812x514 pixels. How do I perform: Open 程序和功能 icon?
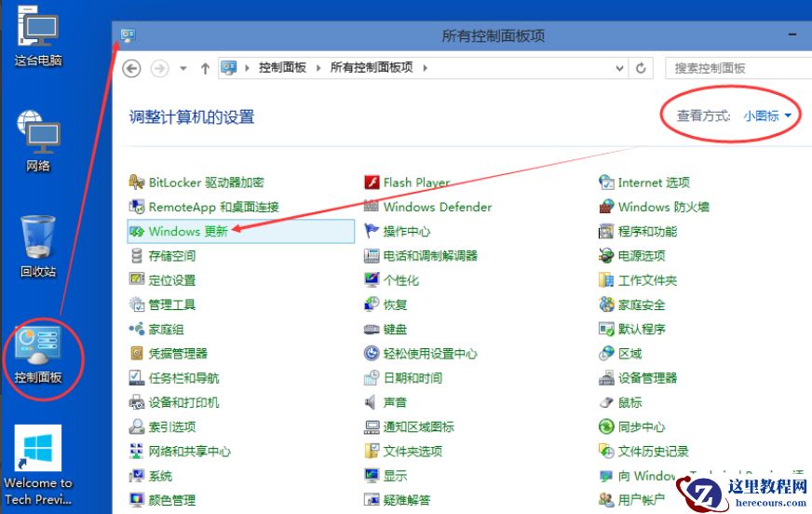click(x=606, y=231)
